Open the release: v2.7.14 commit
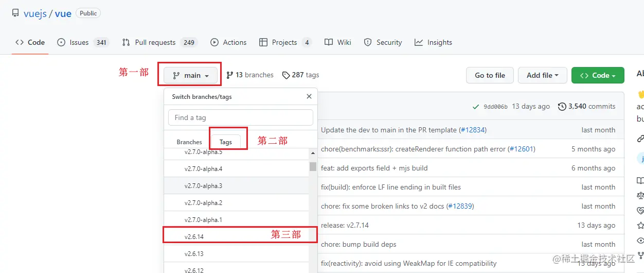 tap(345, 225)
